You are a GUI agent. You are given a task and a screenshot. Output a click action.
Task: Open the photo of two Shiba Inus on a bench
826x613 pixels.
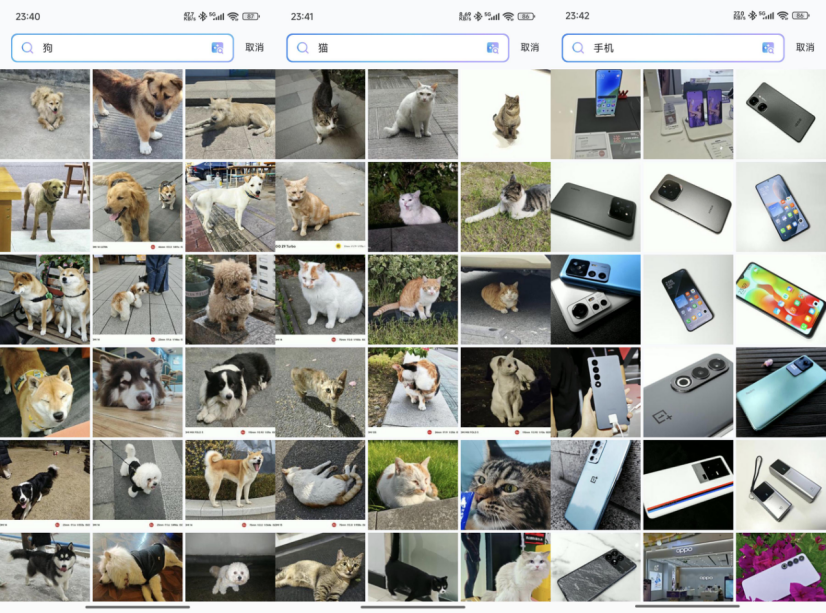(x=45, y=300)
